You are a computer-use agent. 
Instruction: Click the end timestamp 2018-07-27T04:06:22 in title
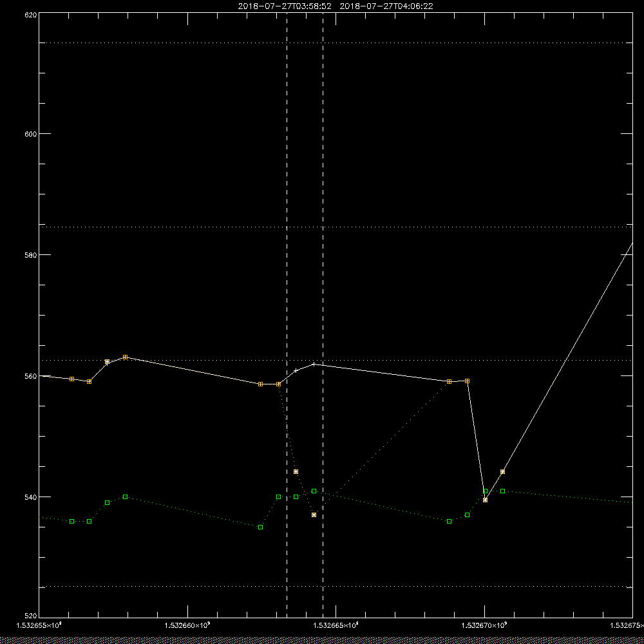[x=386, y=6]
